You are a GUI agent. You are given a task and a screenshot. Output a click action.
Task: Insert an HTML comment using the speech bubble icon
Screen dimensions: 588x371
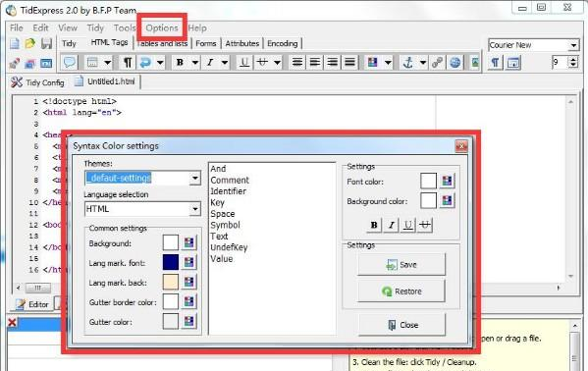[x=70, y=62]
